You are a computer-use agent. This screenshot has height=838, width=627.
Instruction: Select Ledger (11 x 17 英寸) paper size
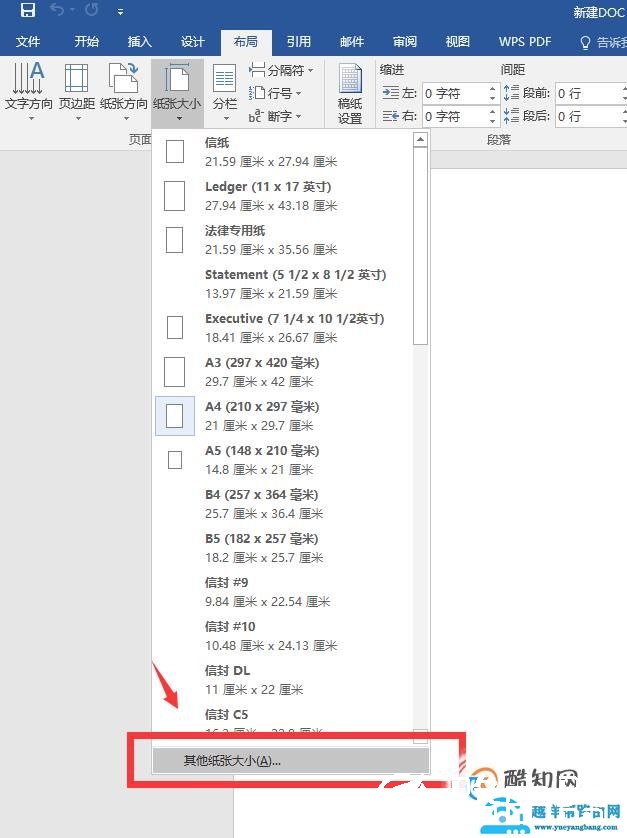[282, 196]
